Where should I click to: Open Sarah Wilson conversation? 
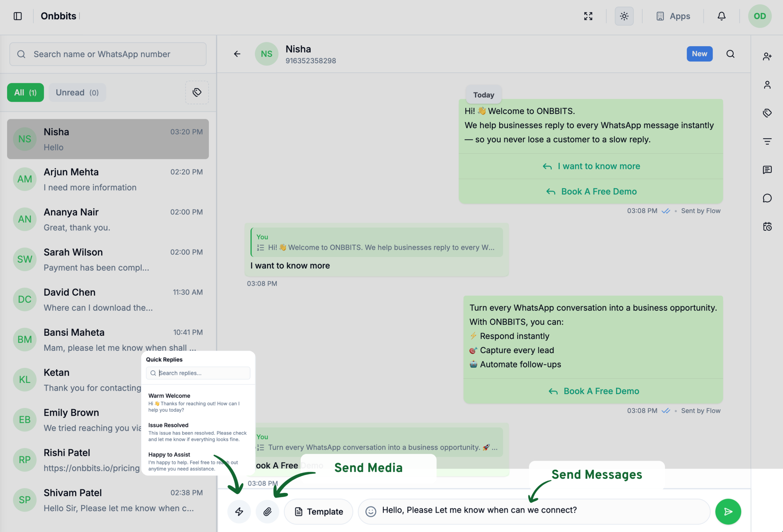(x=108, y=259)
